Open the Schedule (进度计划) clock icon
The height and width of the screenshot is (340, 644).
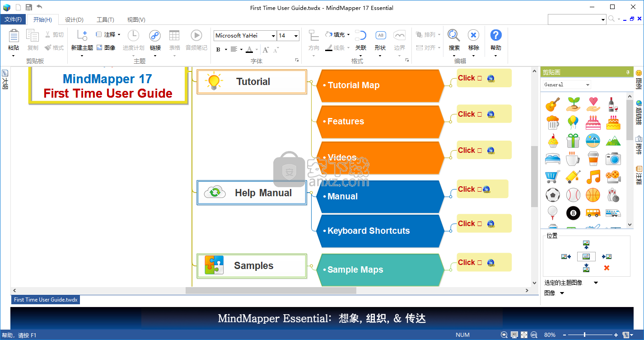133,35
